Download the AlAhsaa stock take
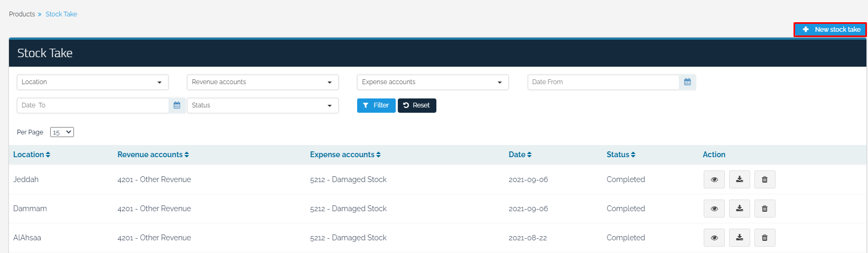 pyautogui.click(x=739, y=238)
